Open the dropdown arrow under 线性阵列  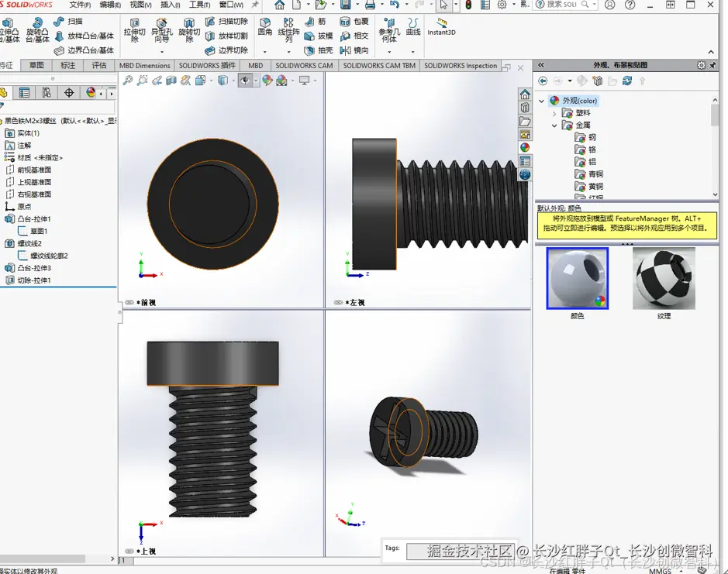pyautogui.click(x=288, y=52)
